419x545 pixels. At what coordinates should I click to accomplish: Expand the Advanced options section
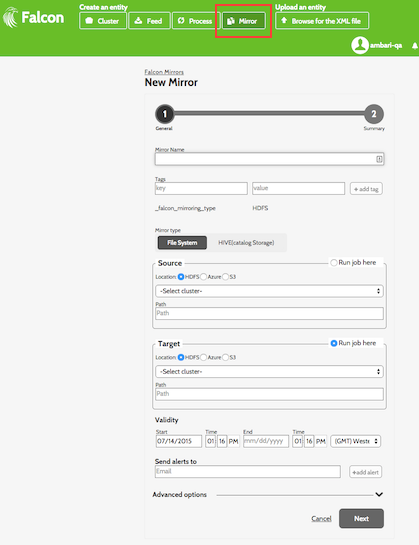379,494
